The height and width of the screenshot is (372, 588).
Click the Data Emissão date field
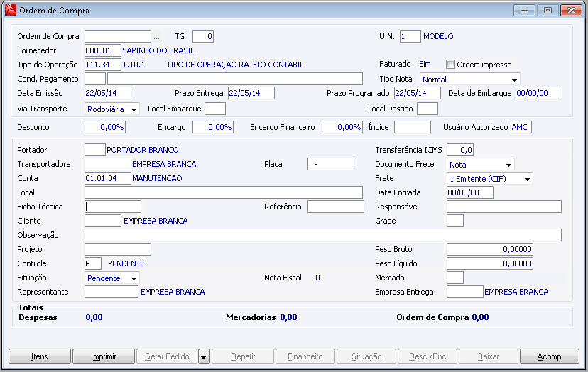(x=108, y=93)
